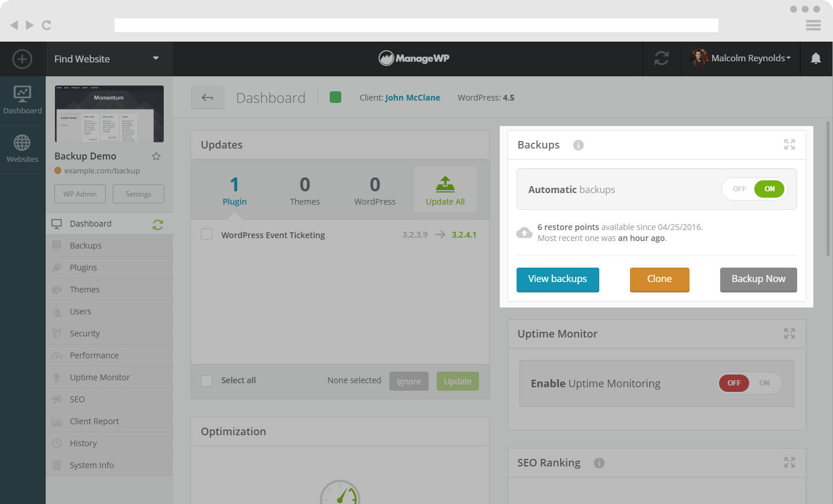Click the Ignore button

pyautogui.click(x=409, y=381)
